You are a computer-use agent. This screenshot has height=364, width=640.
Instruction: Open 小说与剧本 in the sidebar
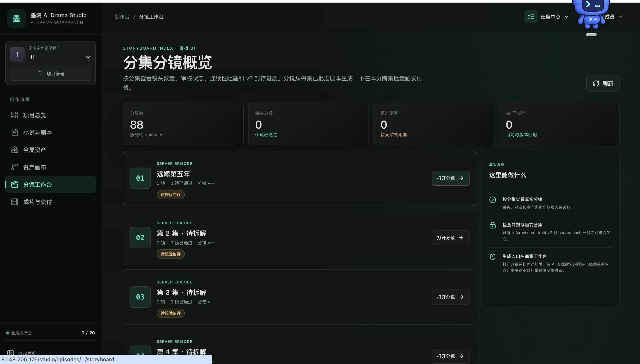click(51, 133)
